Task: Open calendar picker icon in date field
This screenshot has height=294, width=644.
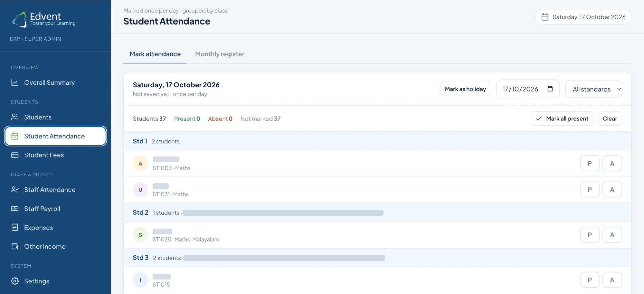Action: click(550, 89)
